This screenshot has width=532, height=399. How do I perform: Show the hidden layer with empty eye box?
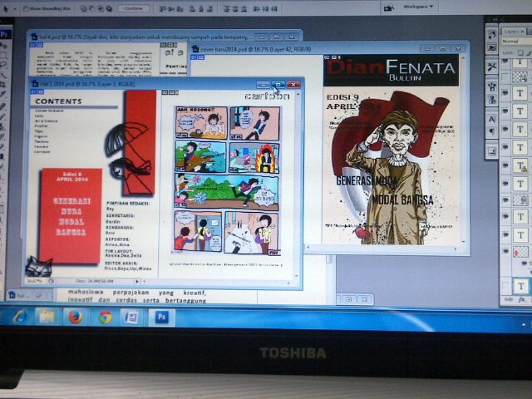(x=505, y=77)
